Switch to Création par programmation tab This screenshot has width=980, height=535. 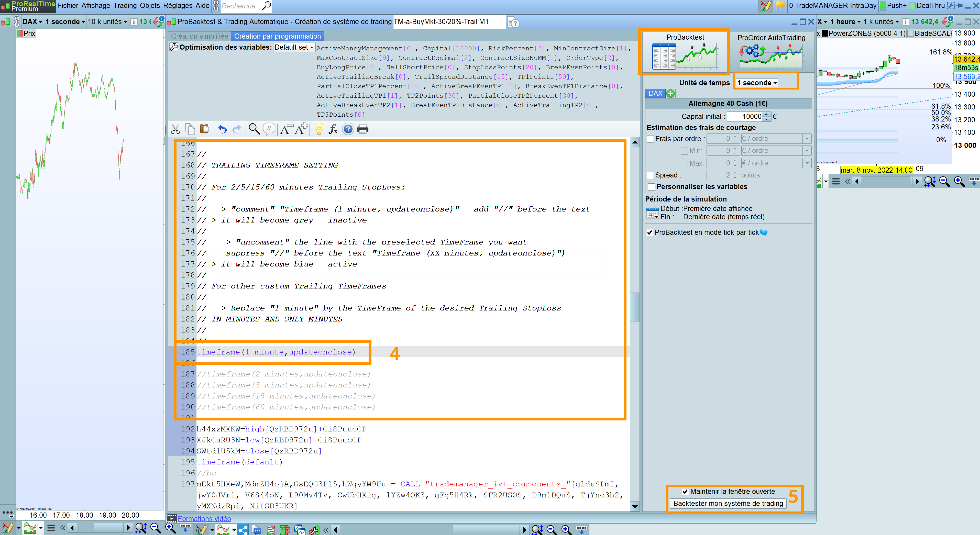[x=277, y=36]
